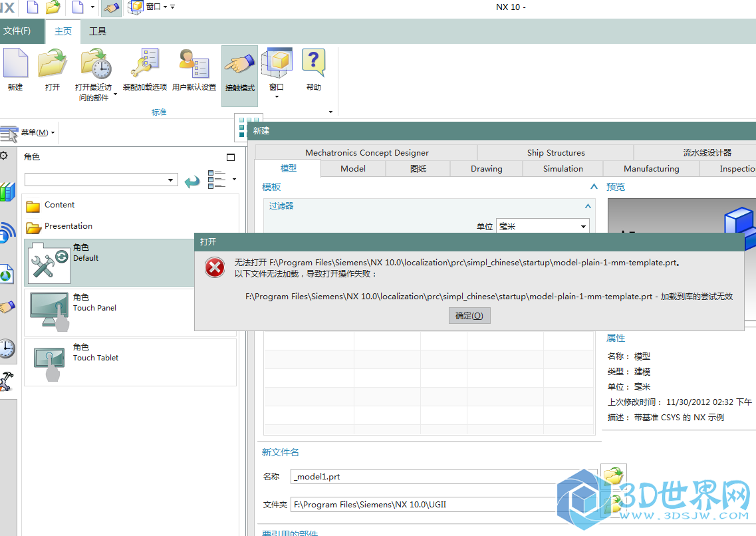Click quick-access touch mode hand icon
The image size is (756, 536).
[112, 8]
